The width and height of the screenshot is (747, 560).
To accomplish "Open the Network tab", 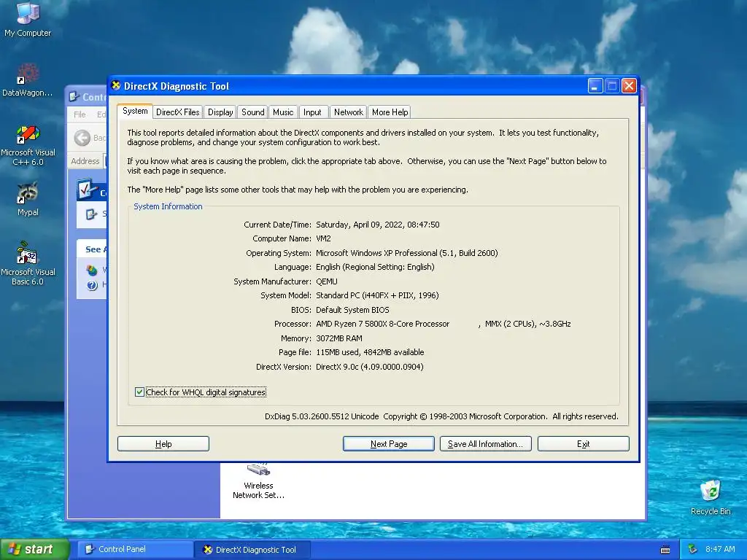I will tap(348, 112).
